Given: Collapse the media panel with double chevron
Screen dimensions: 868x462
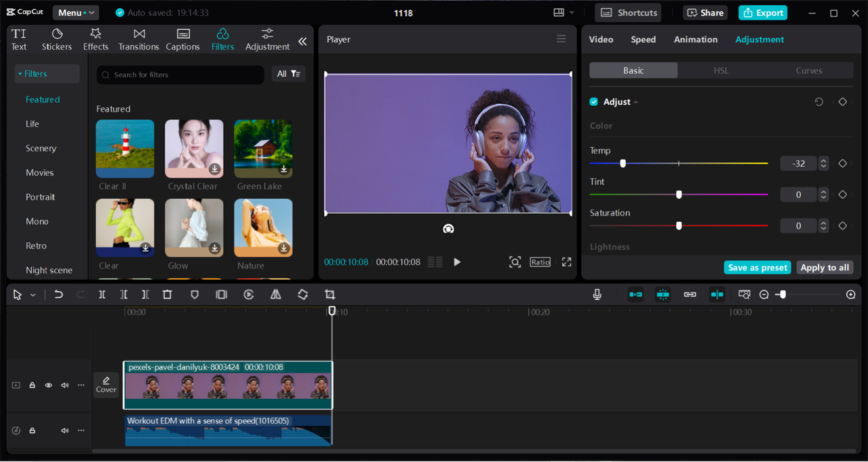Looking at the screenshot, I should point(302,41).
